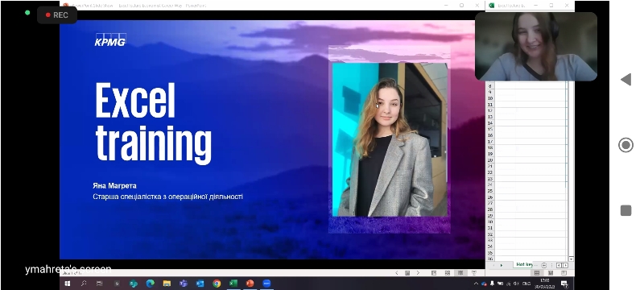The width and height of the screenshot is (644, 290).
Task: Start Slide Show from PowerPoint status bar
Action: (x=474, y=273)
